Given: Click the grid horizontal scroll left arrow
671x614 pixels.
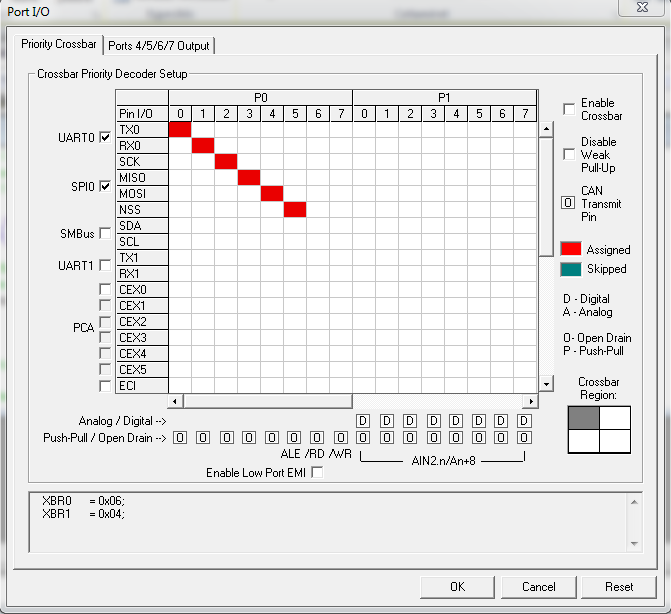Looking at the screenshot, I should click(175, 401).
